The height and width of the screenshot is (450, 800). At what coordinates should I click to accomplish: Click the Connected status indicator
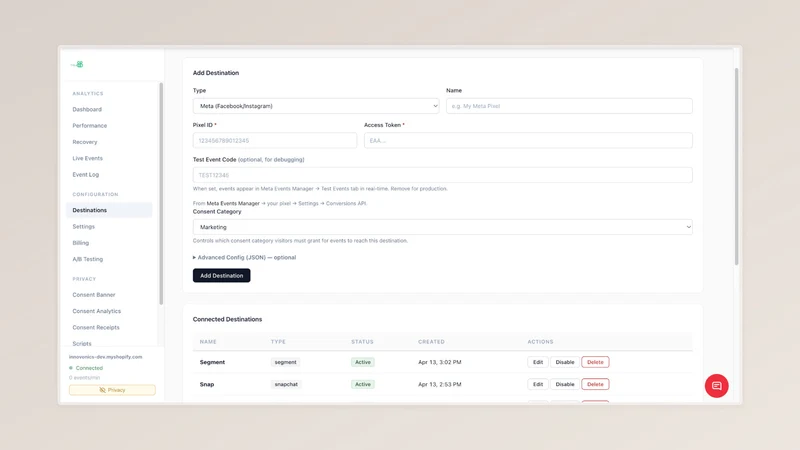[x=86, y=368]
